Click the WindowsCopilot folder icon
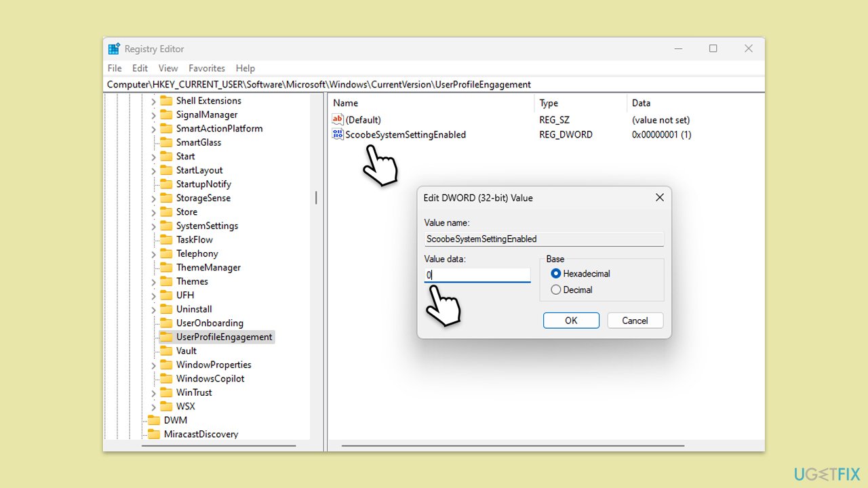868x488 pixels. pos(166,378)
